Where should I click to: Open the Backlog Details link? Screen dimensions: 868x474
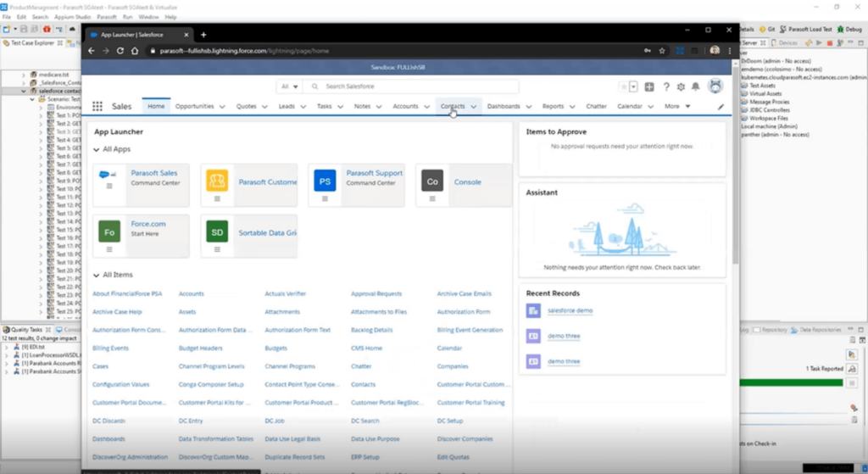[371, 330]
